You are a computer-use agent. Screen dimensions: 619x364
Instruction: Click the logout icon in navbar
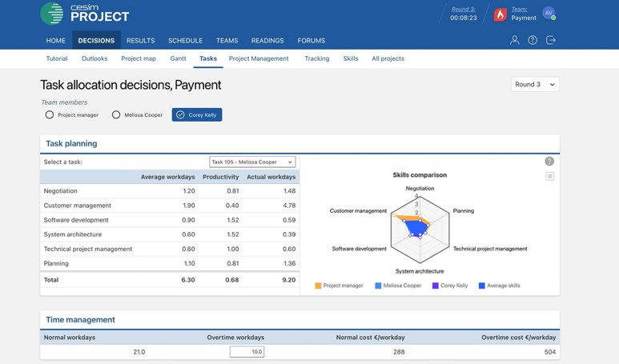[551, 40]
